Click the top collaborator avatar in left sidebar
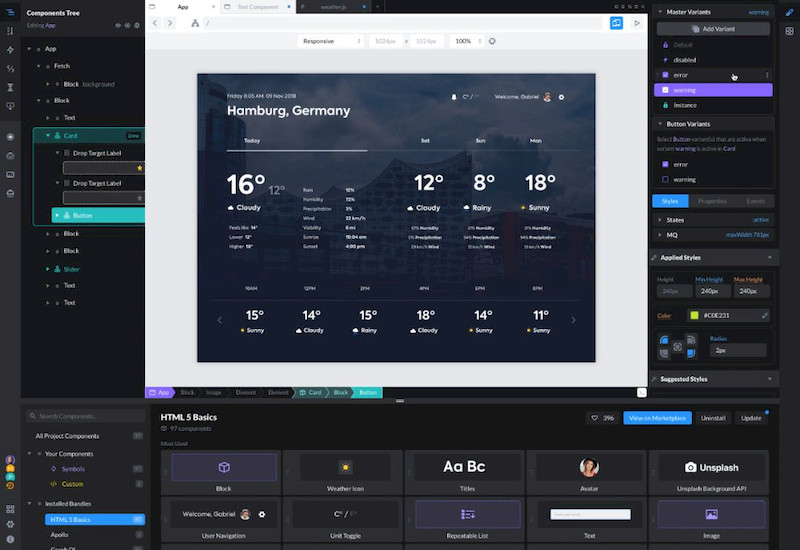 tap(10, 460)
